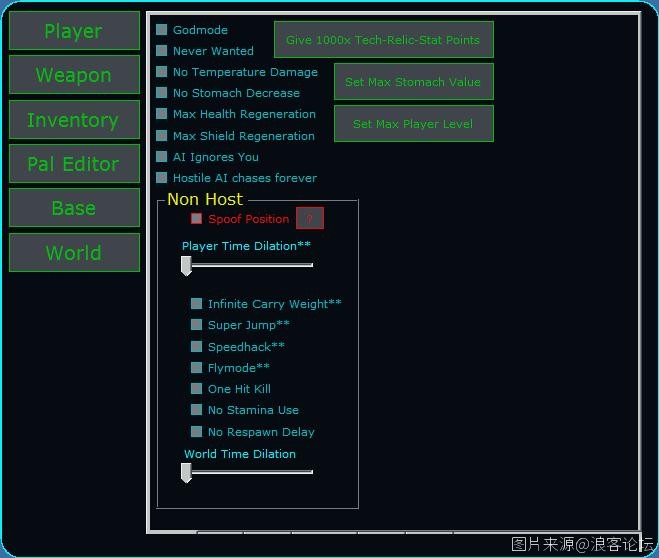659x558 pixels.
Task: Check No Stomach Decrease option
Action: [x=162, y=93]
